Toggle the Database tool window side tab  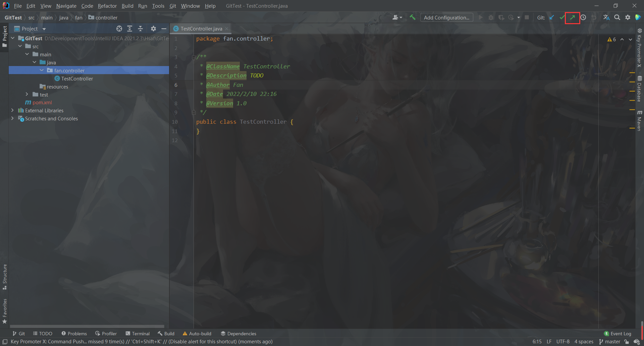[x=640, y=89]
